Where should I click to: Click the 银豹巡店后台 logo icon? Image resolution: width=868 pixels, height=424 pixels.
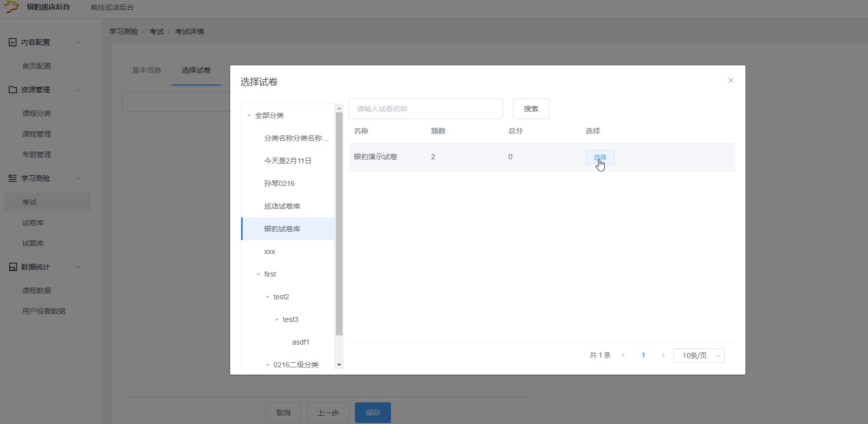tap(11, 7)
